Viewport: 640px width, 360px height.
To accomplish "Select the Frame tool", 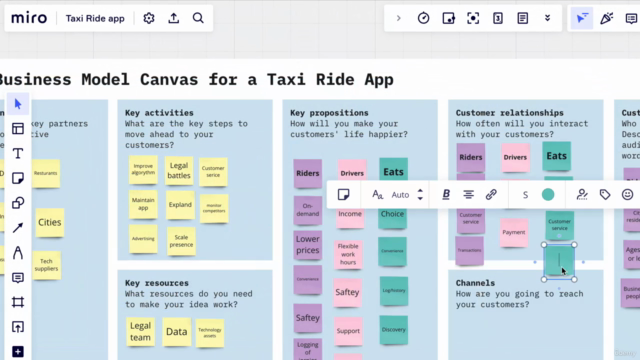I will click(18, 302).
